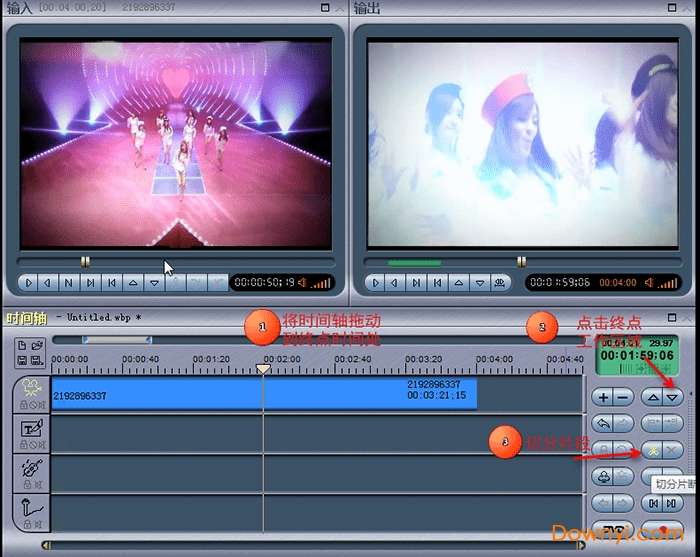This screenshot has height=557, width=700.
Task: Select the audio violin track icon
Action: pos(30,469)
